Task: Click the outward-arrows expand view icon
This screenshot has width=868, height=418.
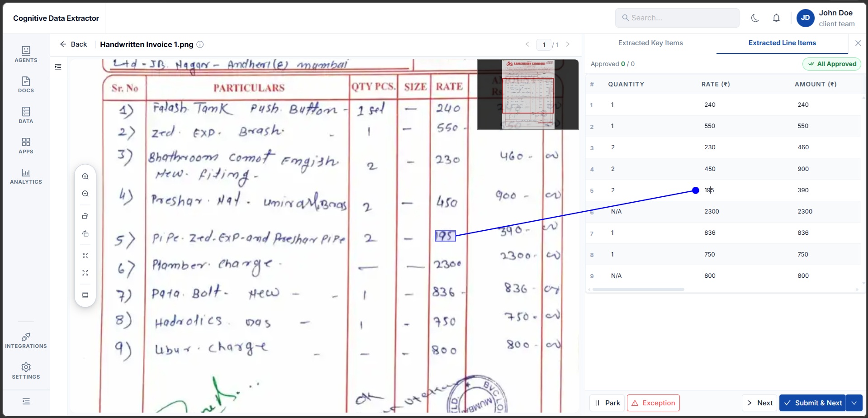Action: 85,273
